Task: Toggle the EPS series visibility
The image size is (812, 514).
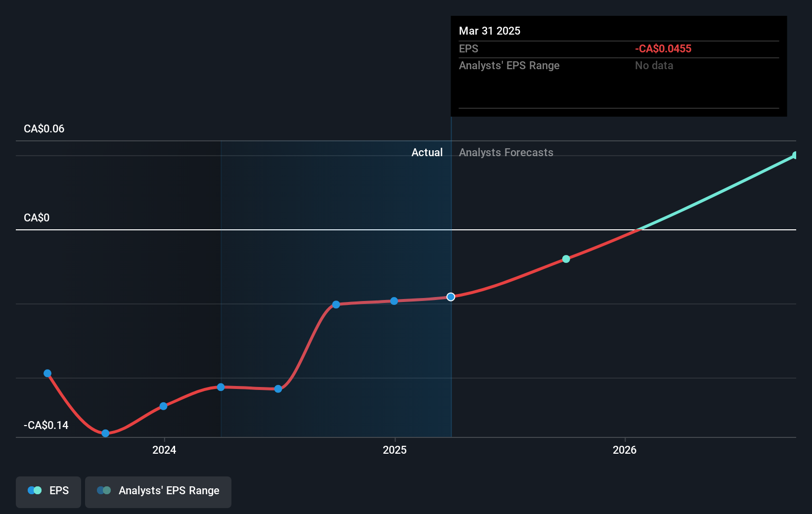Action: pos(48,492)
